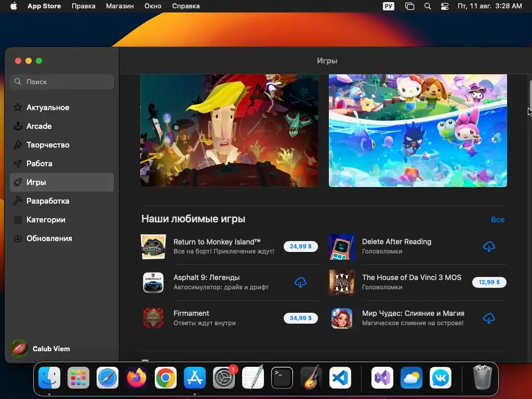Open Trash from the Dock
The image size is (532, 399).
pos(482,378)
